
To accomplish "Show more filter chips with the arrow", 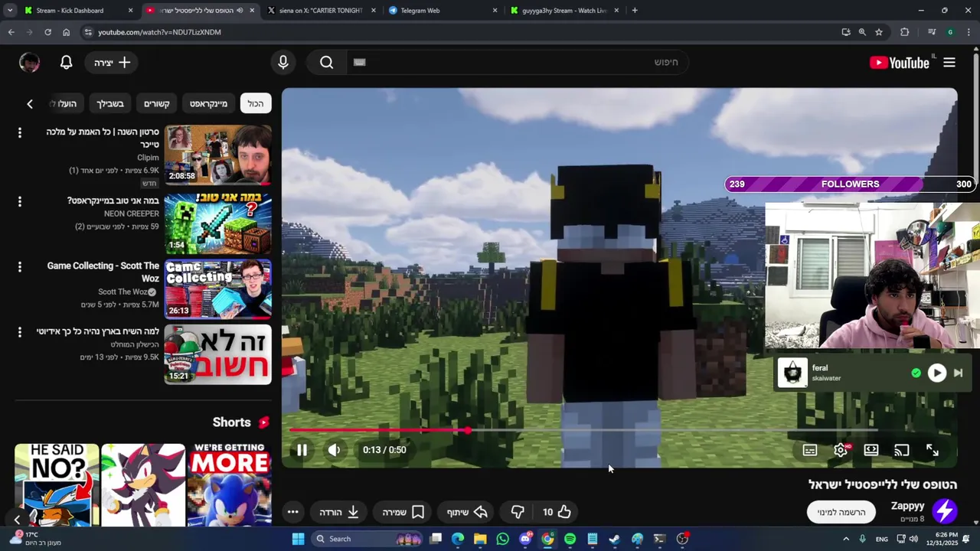I will tap(30, 104).
